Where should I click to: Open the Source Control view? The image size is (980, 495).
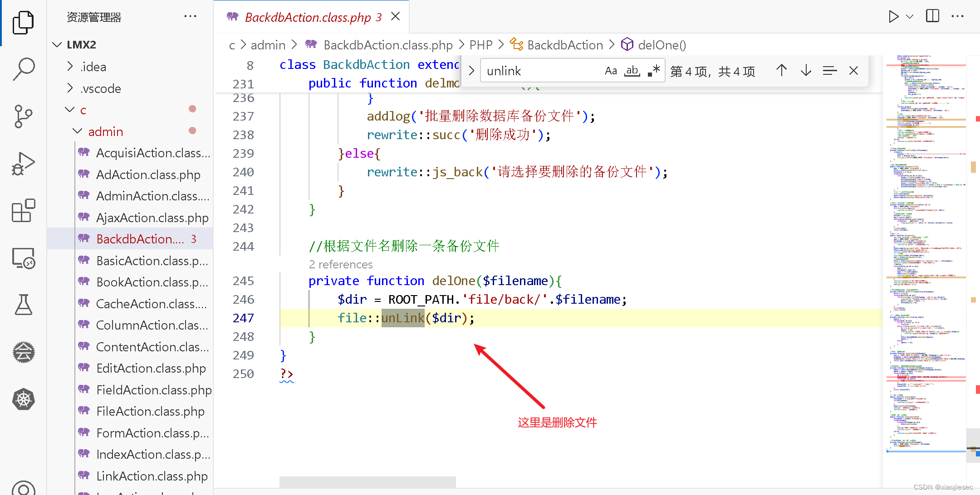click(x=24, y=116)
